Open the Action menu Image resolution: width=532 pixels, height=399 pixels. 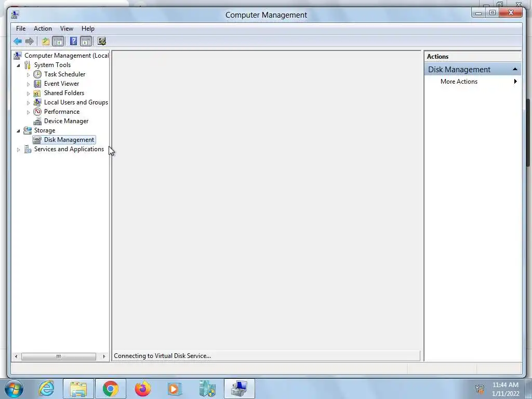[43, 29]
